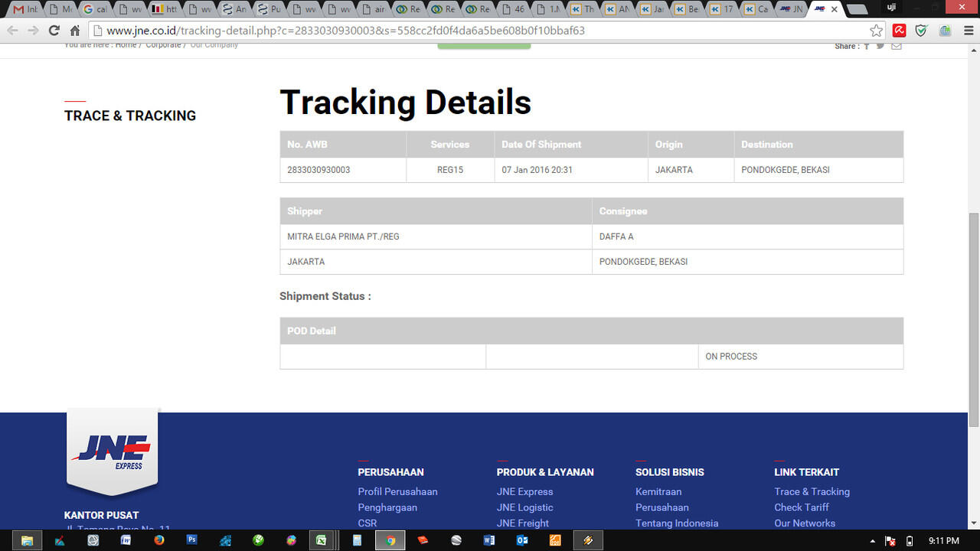
Task: Switch to the Chrome taskbar icon
Action: (390, 540)
